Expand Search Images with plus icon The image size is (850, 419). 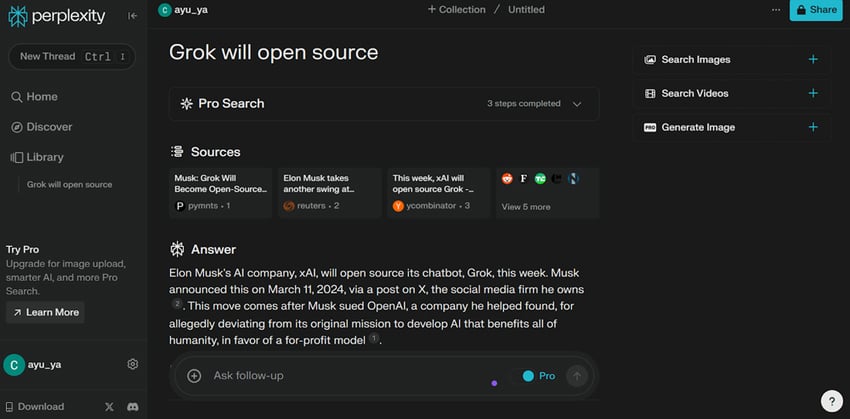(812, 60)
